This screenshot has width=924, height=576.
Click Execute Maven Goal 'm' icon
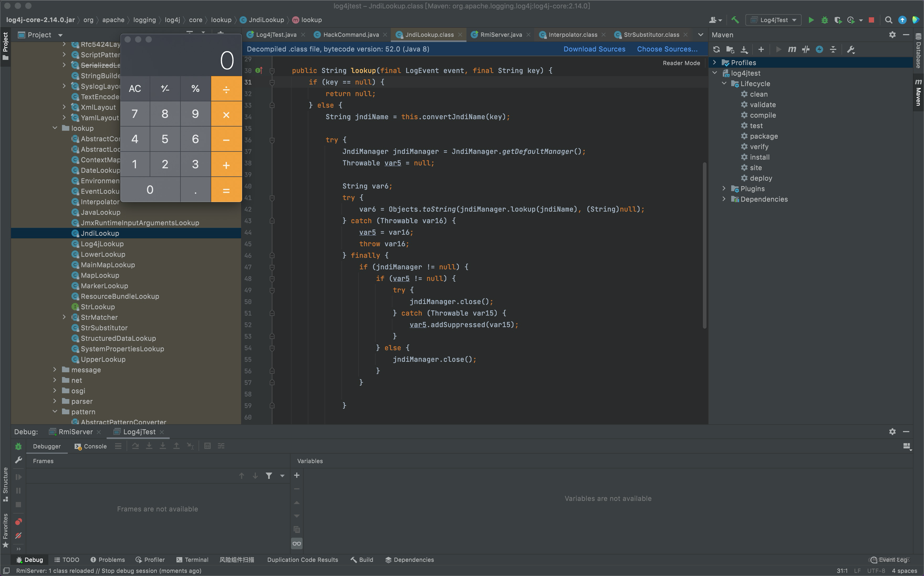click(x=792, y=50)
